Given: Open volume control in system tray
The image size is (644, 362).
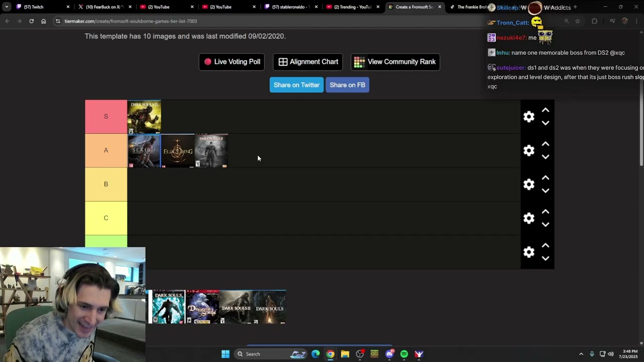Looking at the screenshot, I should pyautogui.click(x=611, y=354).
